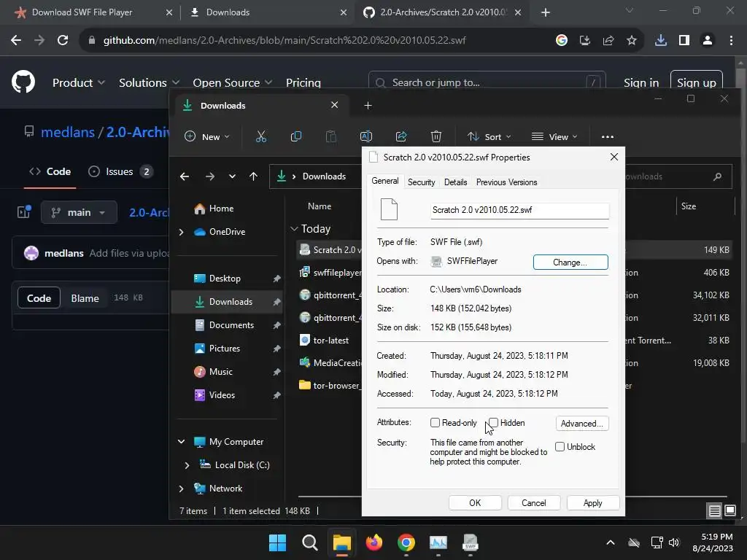Click OK in Properties dialog

tap(475, 503)
